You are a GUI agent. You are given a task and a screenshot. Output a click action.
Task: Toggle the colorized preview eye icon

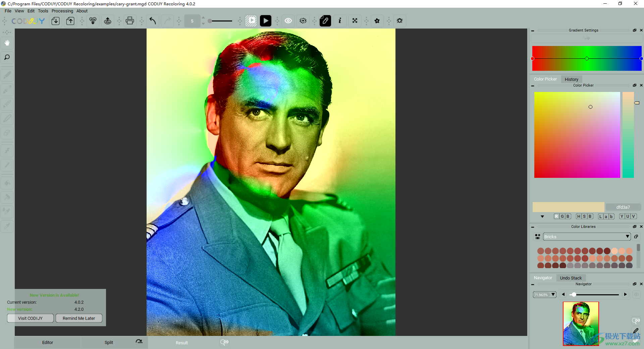(303, 21)
